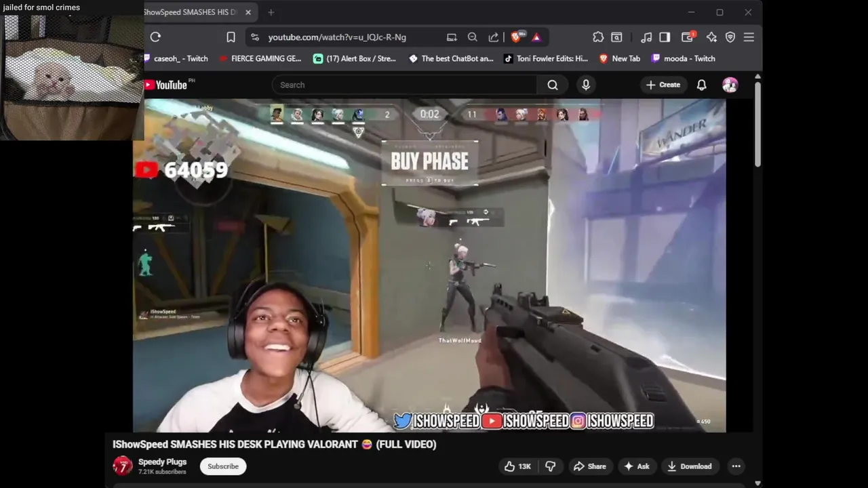Open YouTube notifications bell
The width and height of the screenshot is (868, 488).
point(702,85)
